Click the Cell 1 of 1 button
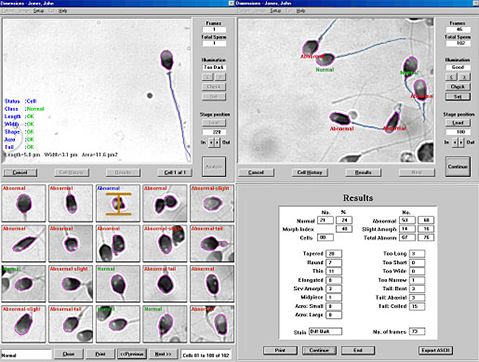Screen dimensions: 479x362 coord(175,172)
